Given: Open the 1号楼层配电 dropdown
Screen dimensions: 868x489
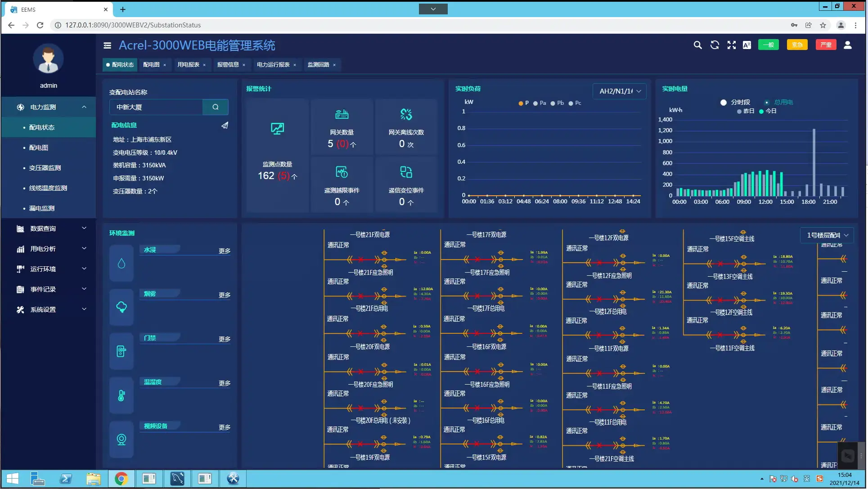Looking at the screenshot, I should coord(827,235).
